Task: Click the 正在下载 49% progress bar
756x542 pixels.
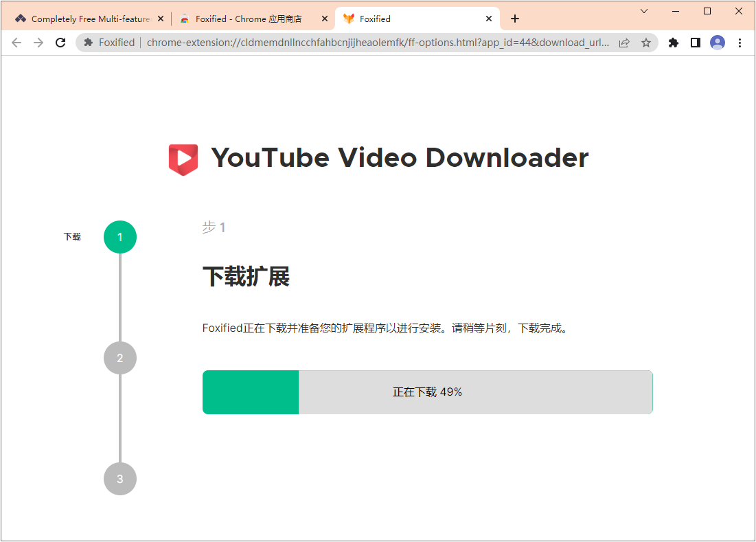Action: coord(428,392)
